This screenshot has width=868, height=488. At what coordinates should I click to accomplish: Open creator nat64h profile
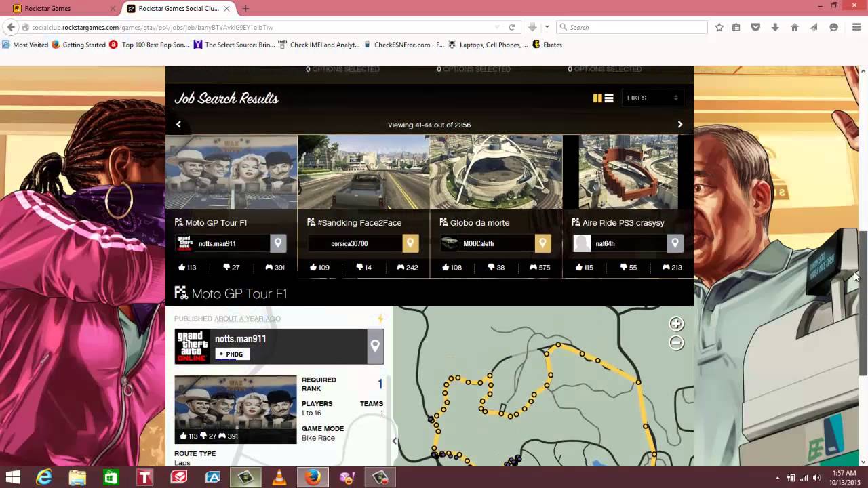point(605,243)
